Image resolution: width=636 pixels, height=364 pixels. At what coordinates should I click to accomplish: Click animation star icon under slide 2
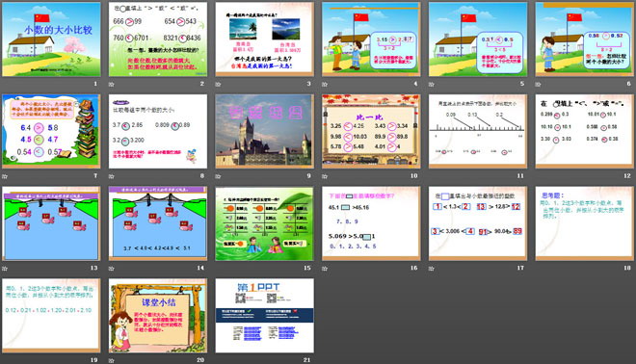point(111,85)
